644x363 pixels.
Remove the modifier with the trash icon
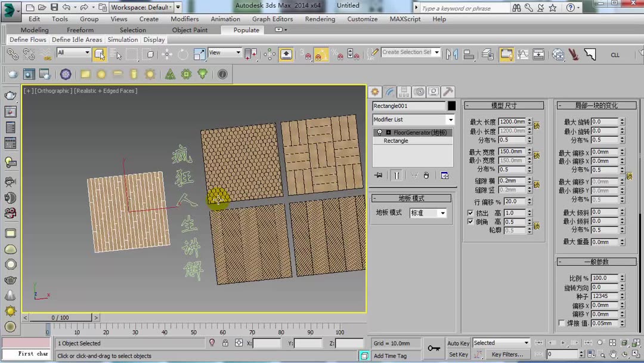426,175
